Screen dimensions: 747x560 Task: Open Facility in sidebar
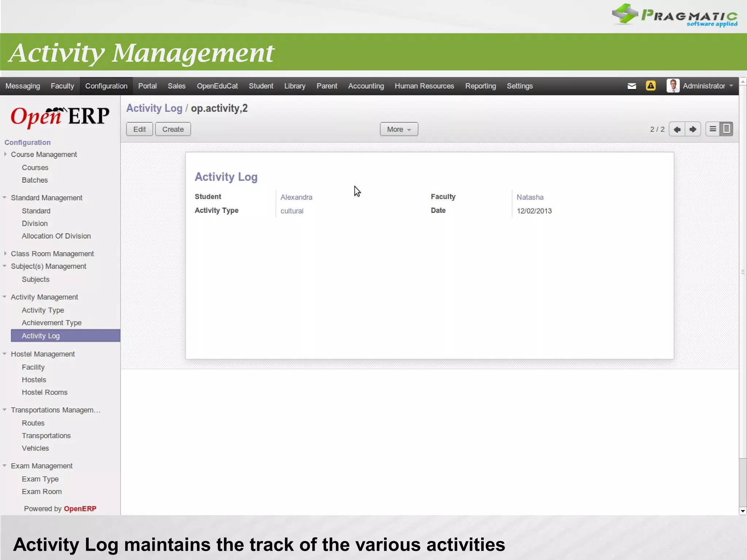pos(33,367)
